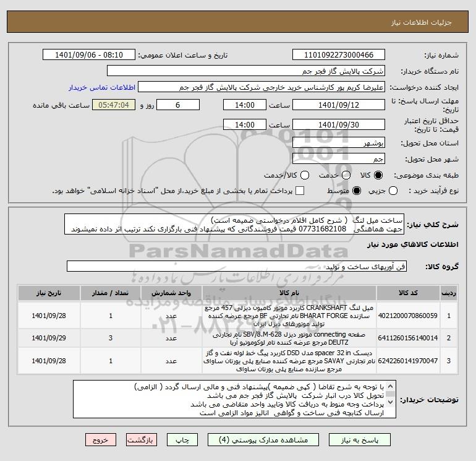Click the general description box ساخت میل لنگ

click(x=234, y=224)
